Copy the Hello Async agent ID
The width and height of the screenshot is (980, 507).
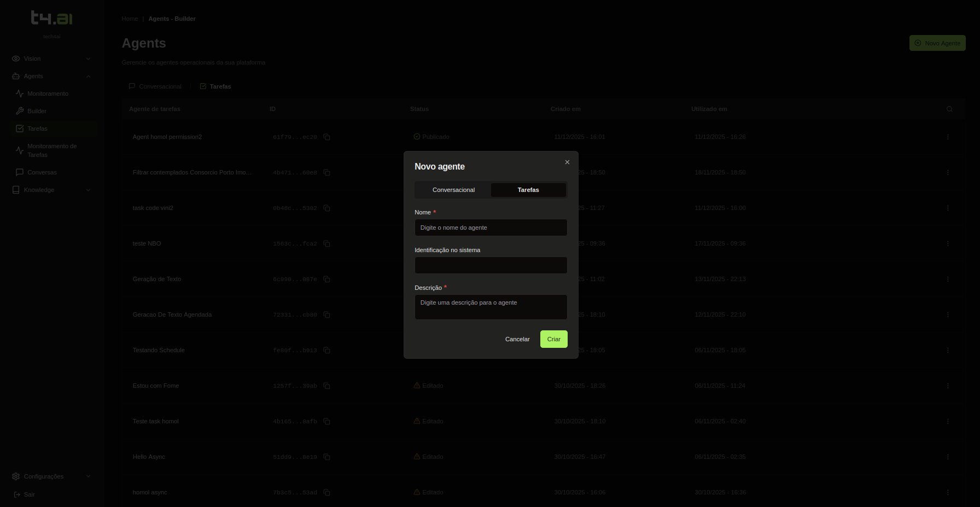[x=327, y=457]
